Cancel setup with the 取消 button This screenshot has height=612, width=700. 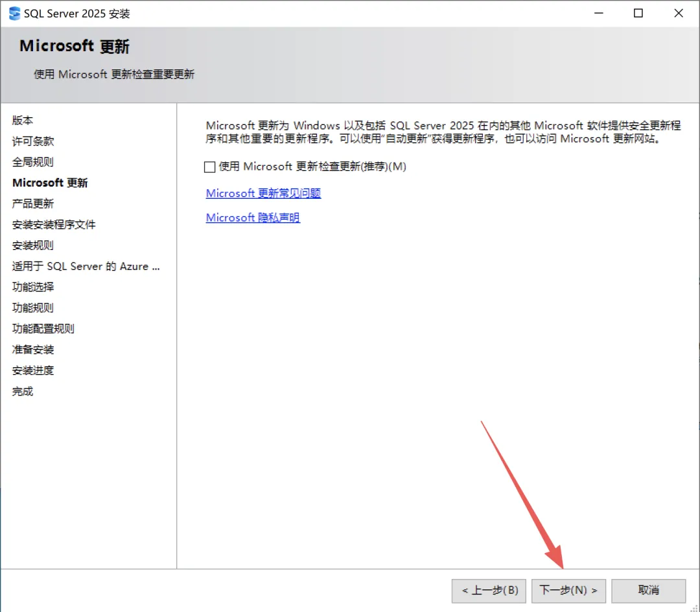click(x=648, y=591)
